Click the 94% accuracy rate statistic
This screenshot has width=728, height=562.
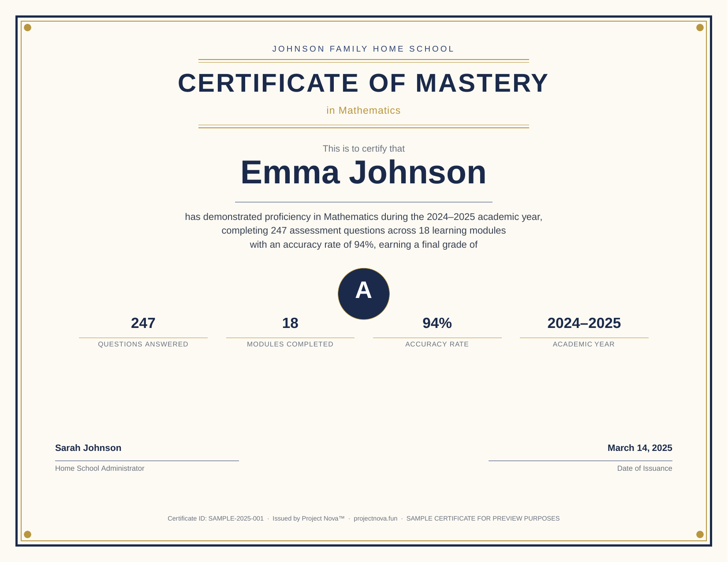click(x=437, y=323)
